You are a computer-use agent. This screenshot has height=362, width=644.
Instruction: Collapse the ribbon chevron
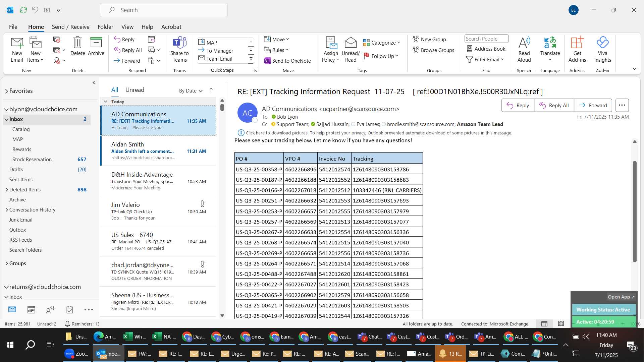(x=634, y=69)
